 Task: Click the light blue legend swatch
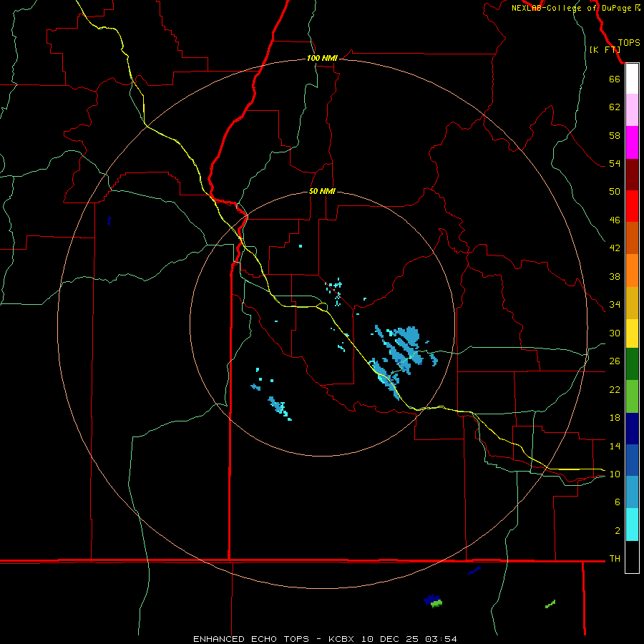pos(632,492)
